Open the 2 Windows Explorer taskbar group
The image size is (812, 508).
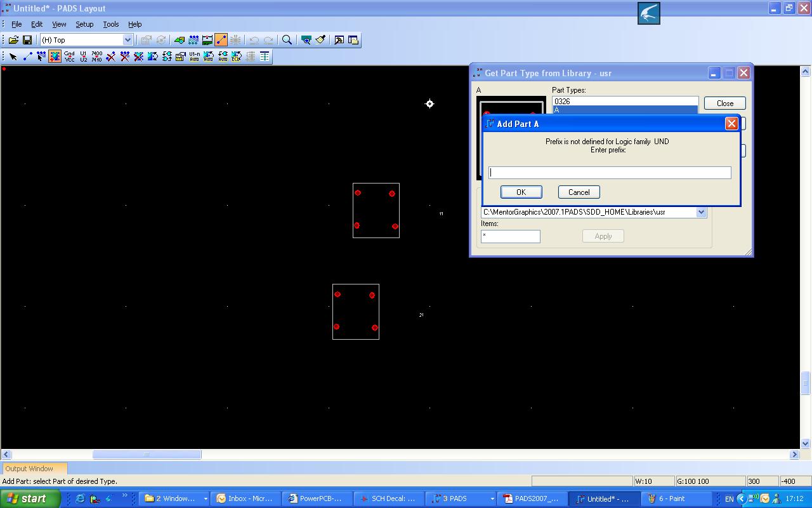point(175,498)
